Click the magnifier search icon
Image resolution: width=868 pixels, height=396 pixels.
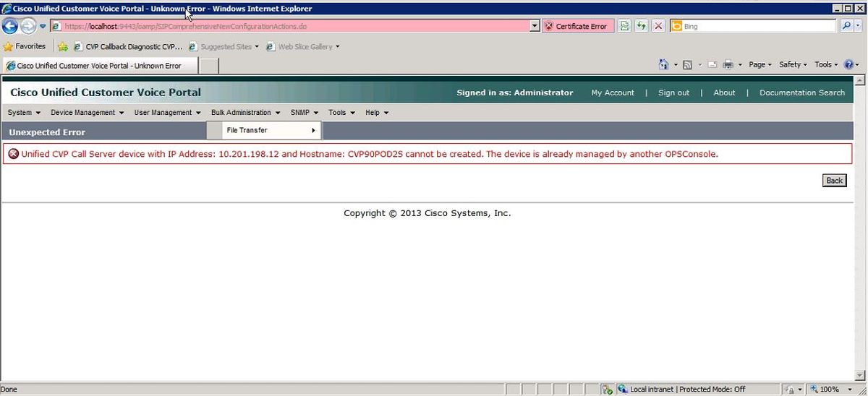pyautogui.click(x=846, y=26)
